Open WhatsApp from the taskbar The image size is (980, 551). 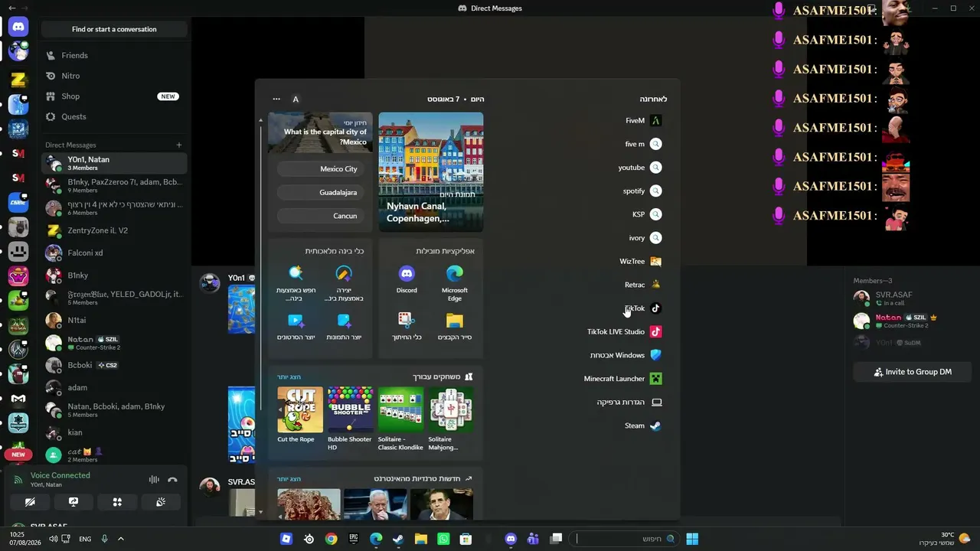(443, 539)
